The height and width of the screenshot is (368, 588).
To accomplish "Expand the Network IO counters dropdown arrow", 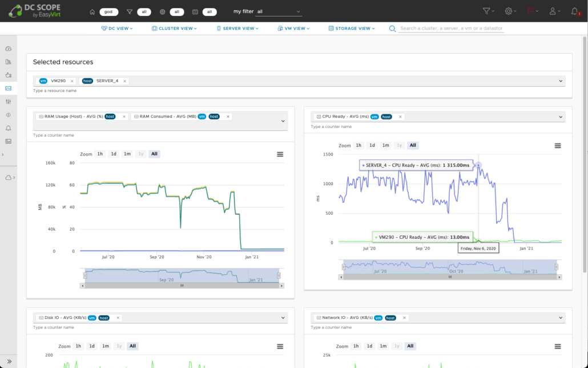I will [x=561, y=318].
